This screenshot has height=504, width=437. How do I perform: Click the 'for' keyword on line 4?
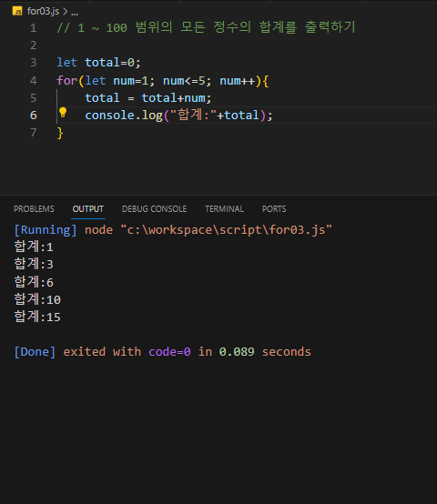(x=66, y=81)
